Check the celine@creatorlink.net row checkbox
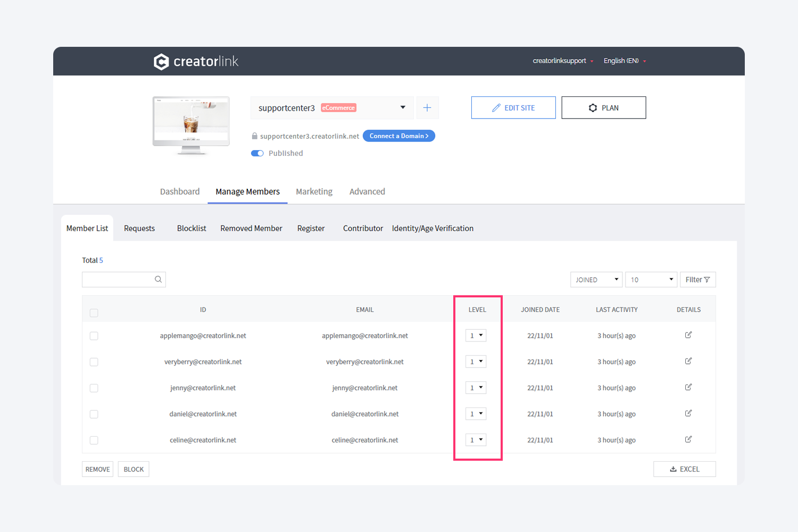The image size is (798, 532). (x=94, y=440)
